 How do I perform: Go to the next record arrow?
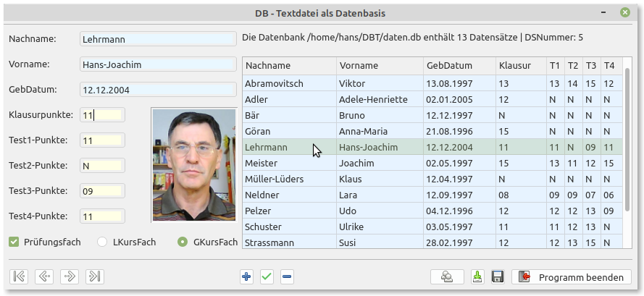click(x=70, y=276)
